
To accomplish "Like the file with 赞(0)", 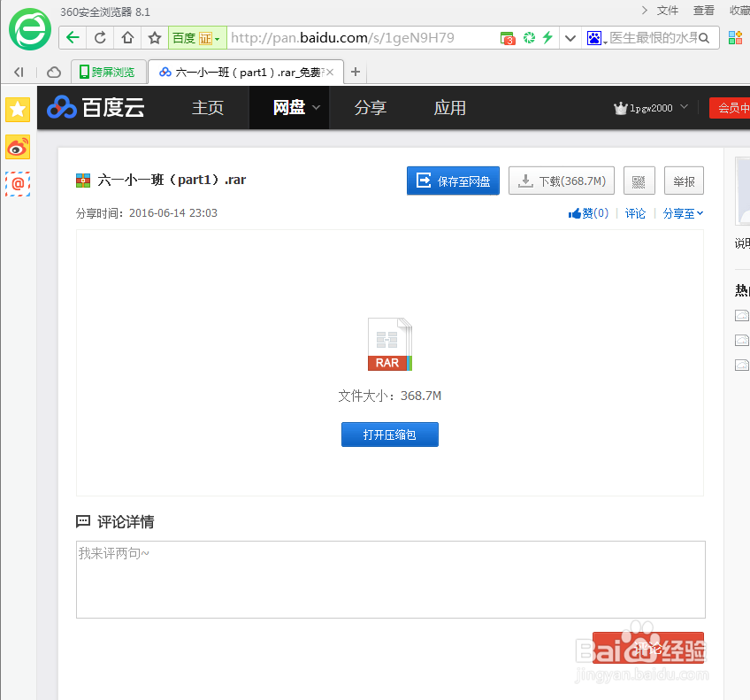I will [588, 213].
